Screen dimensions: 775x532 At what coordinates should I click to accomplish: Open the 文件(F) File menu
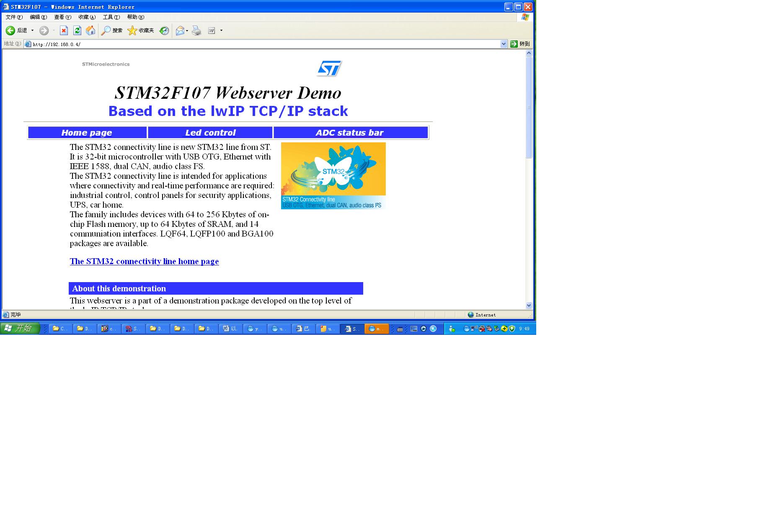[14, 17]
